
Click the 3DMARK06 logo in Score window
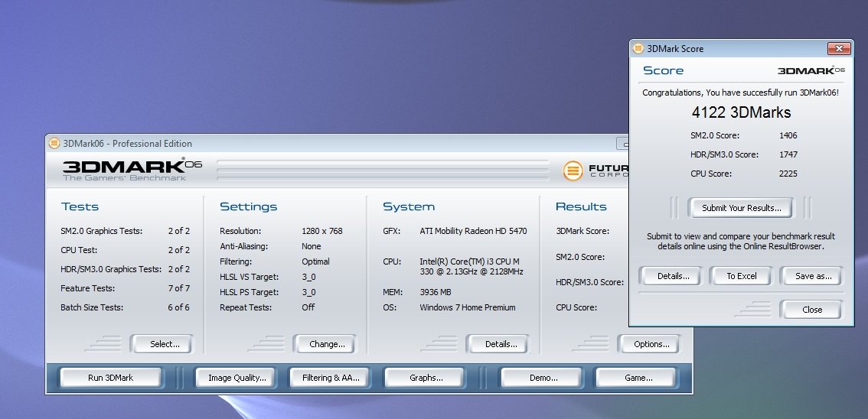(x=811, y=70)
